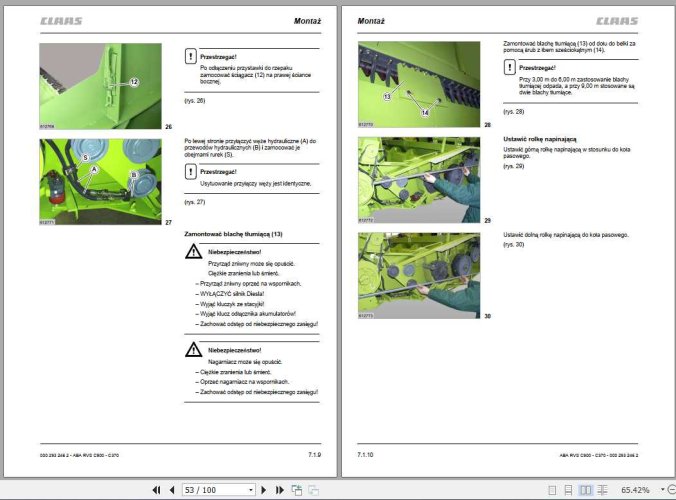Switch to single page view
Viewport: 676px width, 500px height.
click(552, 490)
